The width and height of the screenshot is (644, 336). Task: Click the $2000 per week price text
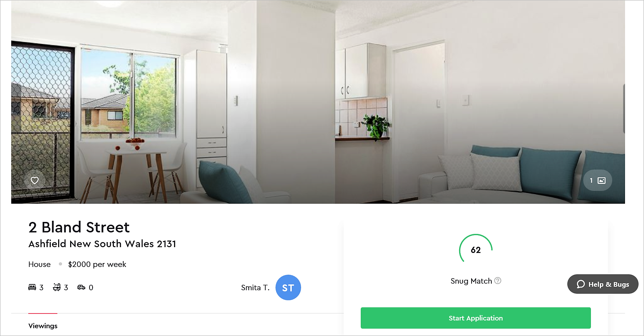(x=97, y=264)
